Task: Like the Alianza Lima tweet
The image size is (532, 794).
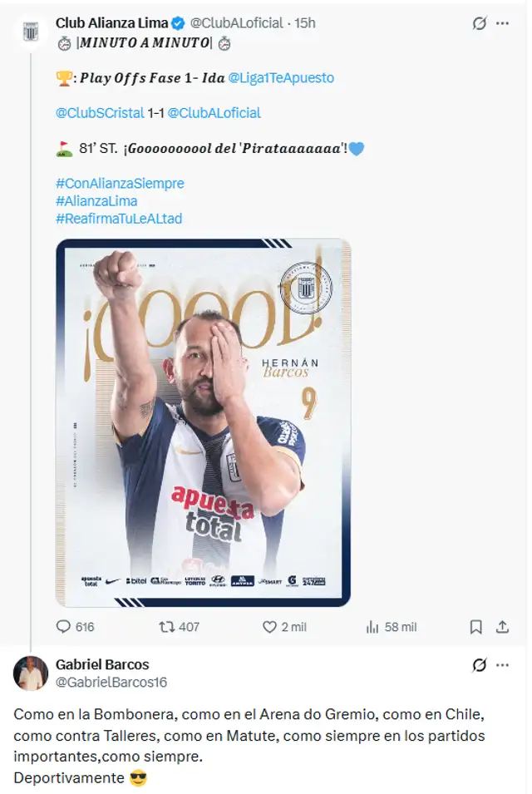Action: tap(269, 627)
